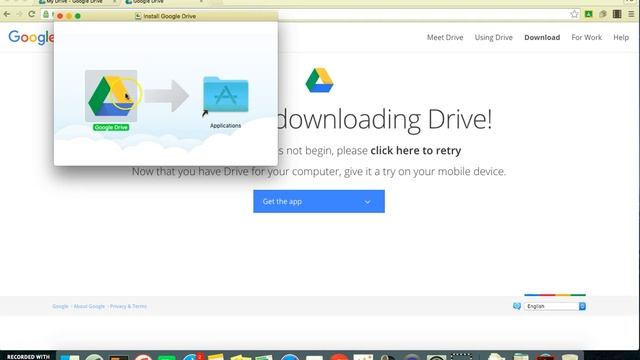Click the dark striped extension icon in toolbar

(x=617, y=14)
